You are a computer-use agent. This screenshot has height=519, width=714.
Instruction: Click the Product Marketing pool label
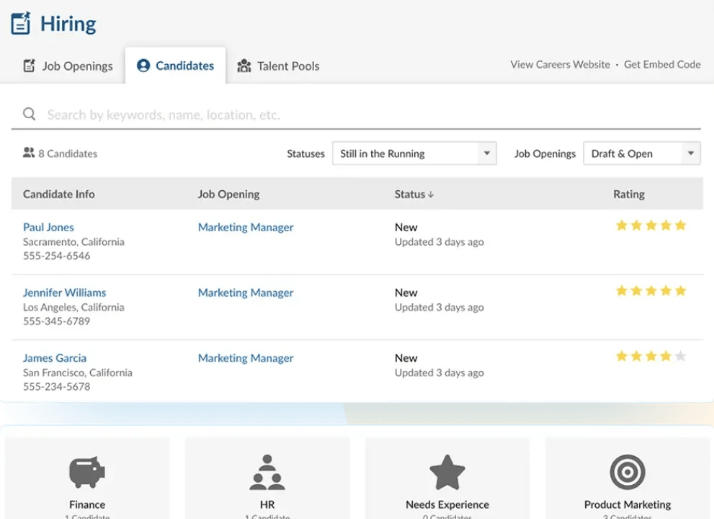[627, 504]
